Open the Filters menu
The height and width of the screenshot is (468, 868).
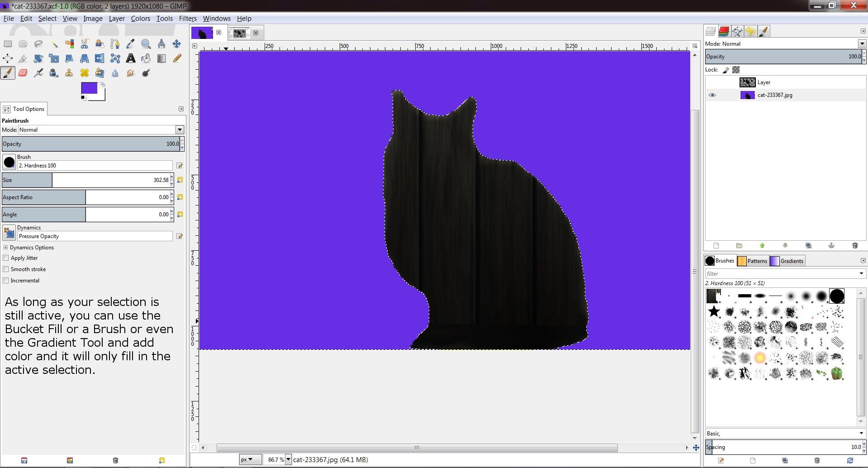click(187, 19)
